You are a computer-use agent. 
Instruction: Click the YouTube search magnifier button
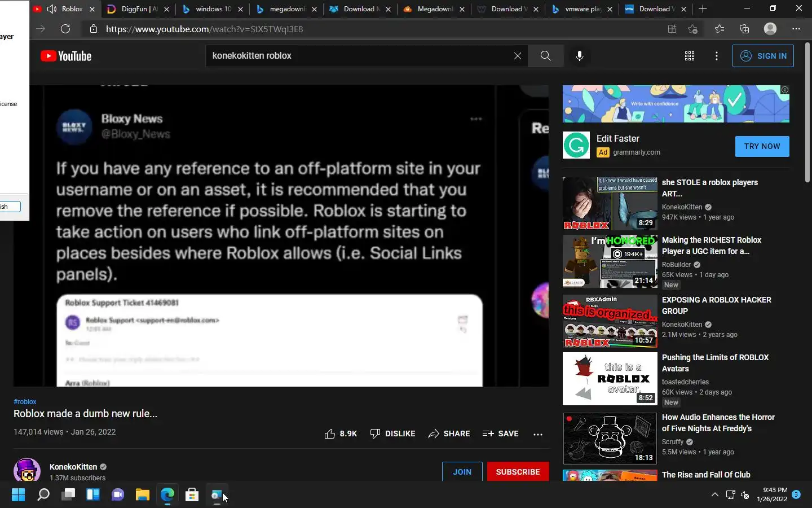coord(545,56)
